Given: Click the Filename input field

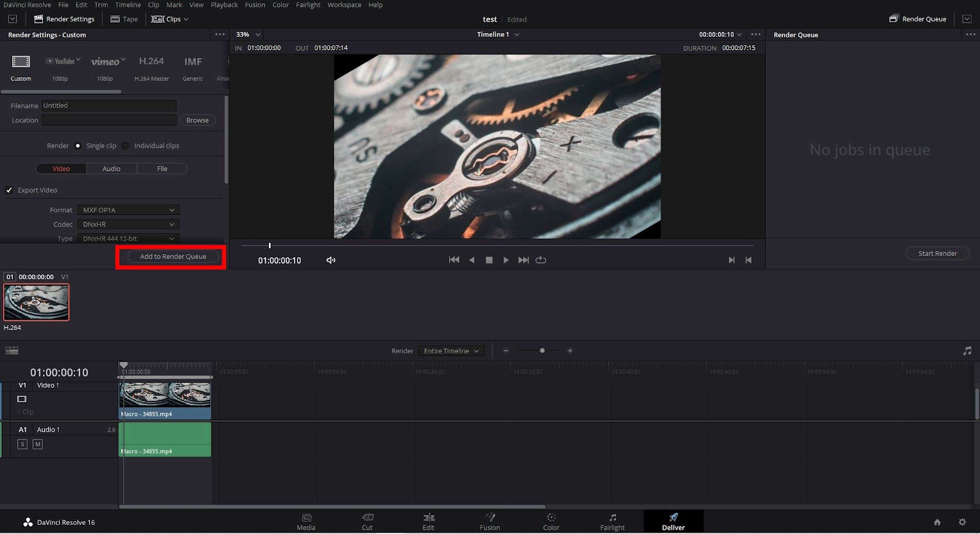Looking at the screenshot, I should pyautogui.click(x=109, y=105).
